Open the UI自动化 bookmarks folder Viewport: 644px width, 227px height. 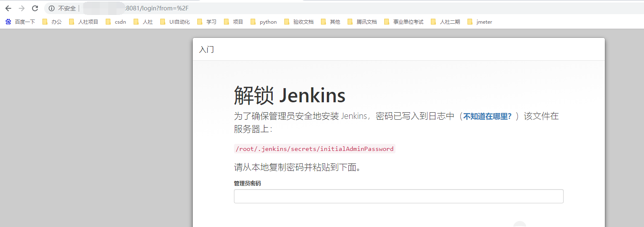tap(175, 22)
